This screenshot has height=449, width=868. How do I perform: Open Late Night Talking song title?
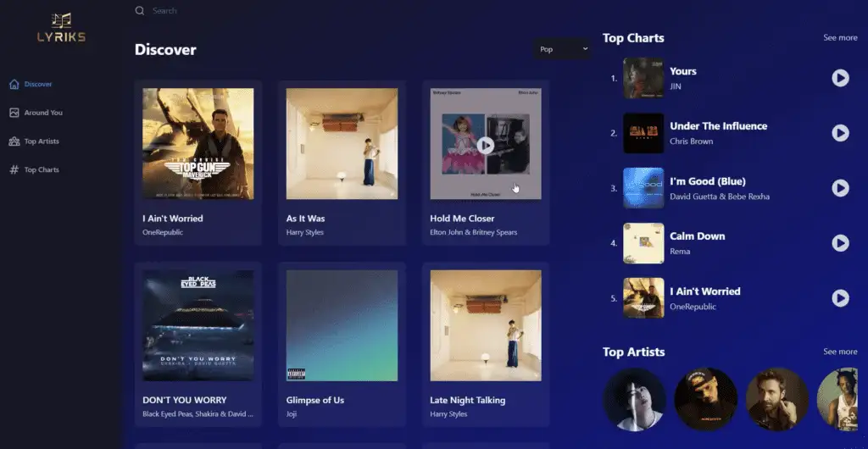click(x=468, y=400)
